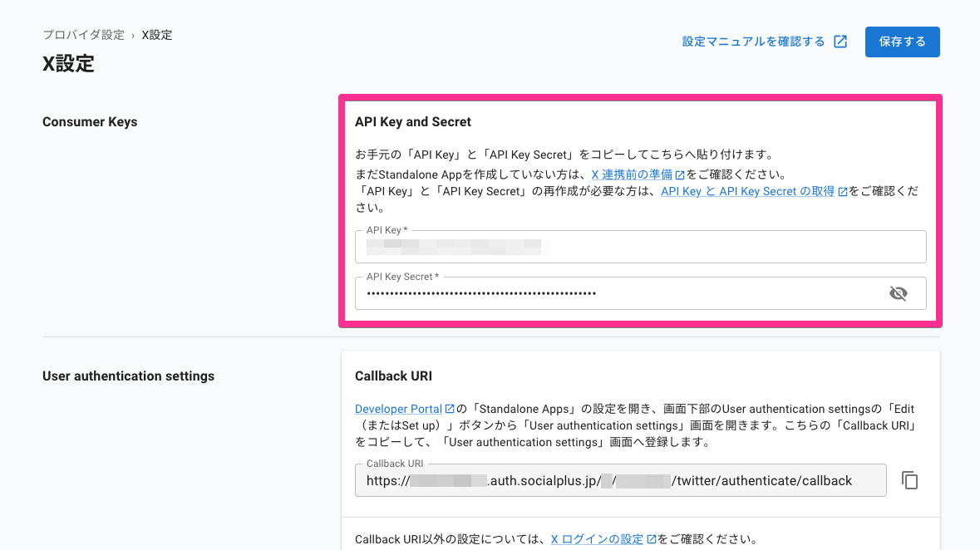Click external-link icon after API Key Secret の取得
Viewport: 980px width, 550px height.
[x=843, y=192]
